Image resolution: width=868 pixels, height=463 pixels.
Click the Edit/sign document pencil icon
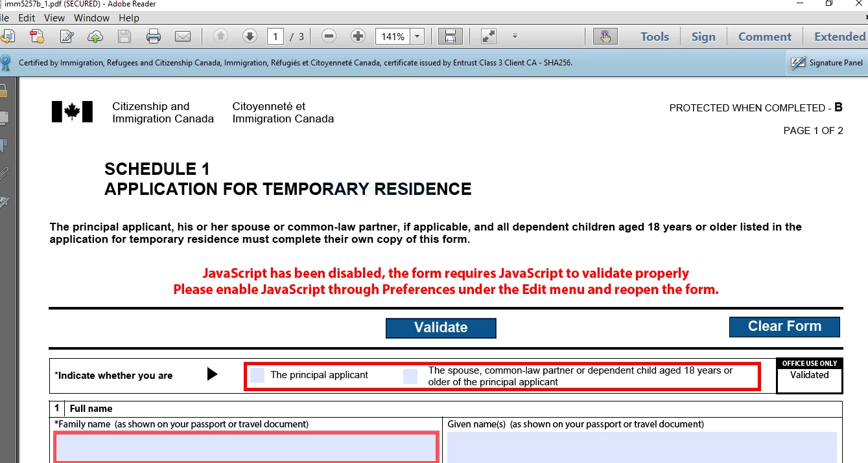[x=67, y=36]
